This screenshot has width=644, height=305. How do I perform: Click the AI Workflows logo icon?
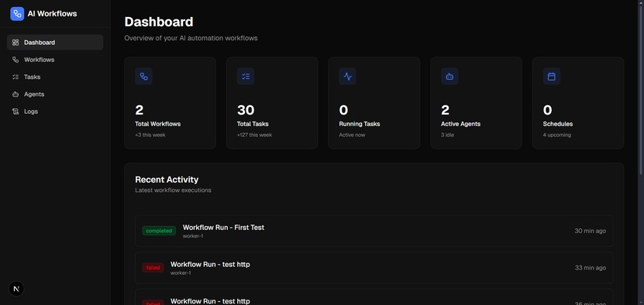(17, 13)
